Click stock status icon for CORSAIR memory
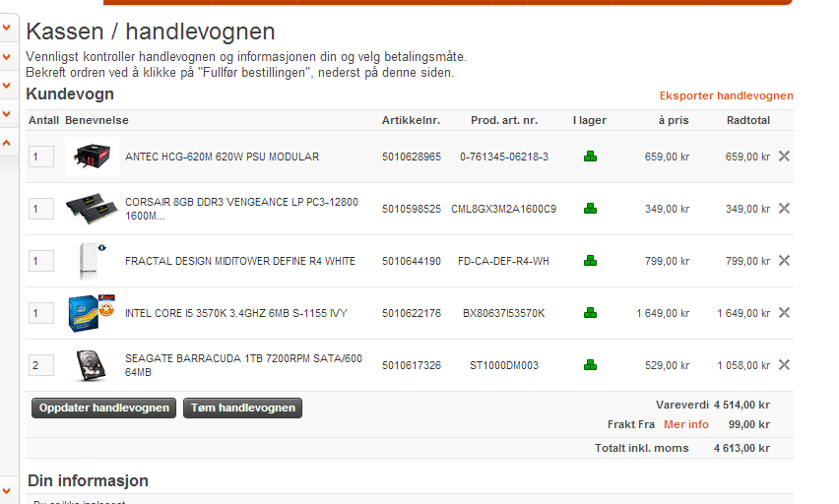The image size is (839, 504). 590,208
